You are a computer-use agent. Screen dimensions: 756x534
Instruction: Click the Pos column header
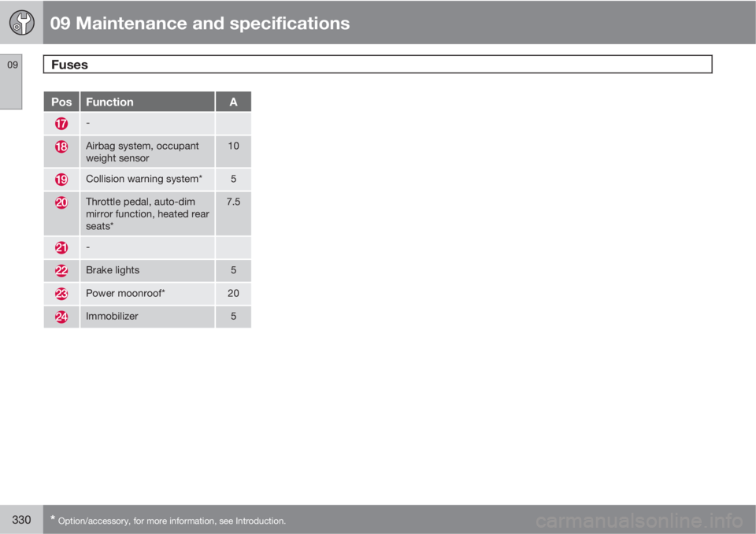coord(61,102)
